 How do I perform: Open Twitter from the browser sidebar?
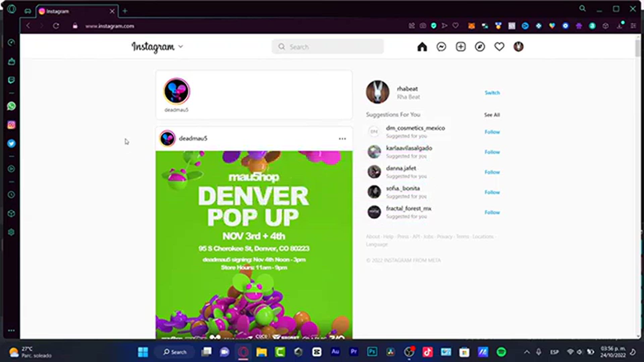coord(11,143)
